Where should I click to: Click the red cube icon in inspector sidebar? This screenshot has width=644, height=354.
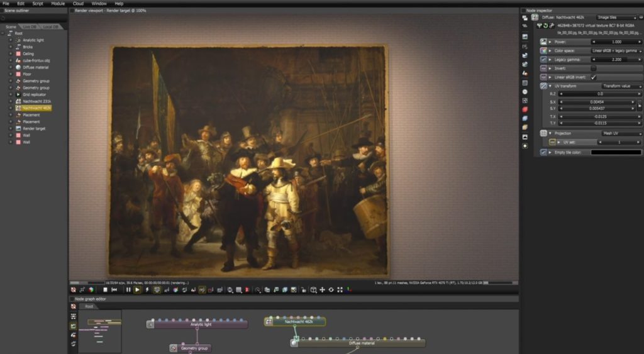pos(525,109)
